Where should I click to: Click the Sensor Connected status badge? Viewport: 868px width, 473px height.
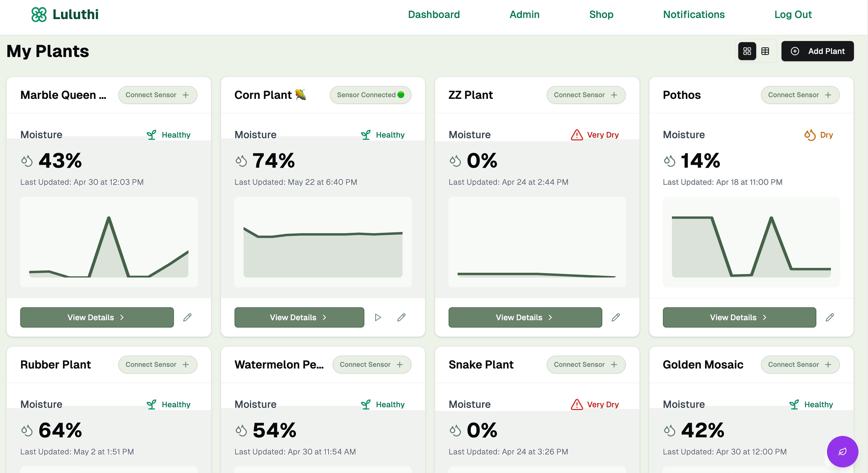point(370,95)
